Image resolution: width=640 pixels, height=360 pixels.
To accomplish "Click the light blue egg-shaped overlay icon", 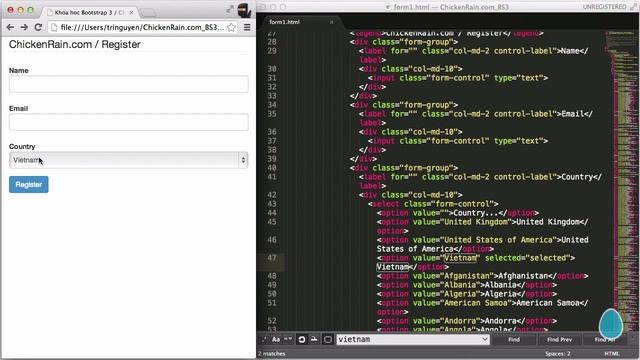I will [x=611, y=325].
